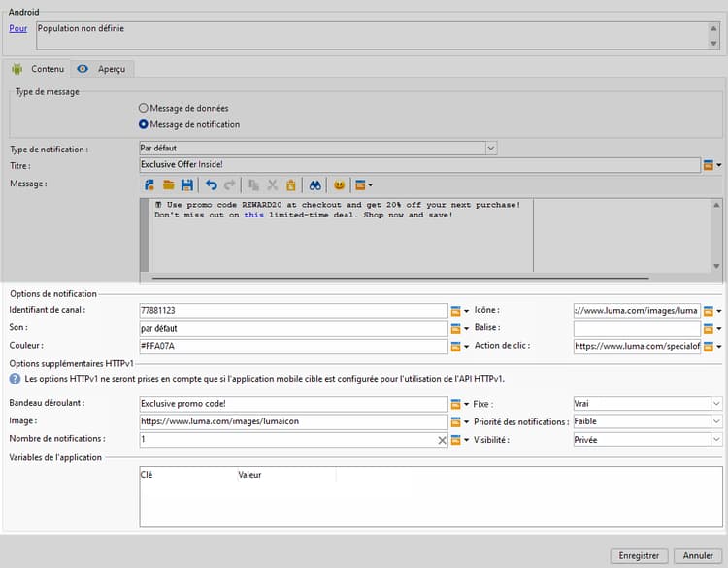The width and height of the screenshot is (728, 568).
Task: Click the Son input field
Action: 293,328
